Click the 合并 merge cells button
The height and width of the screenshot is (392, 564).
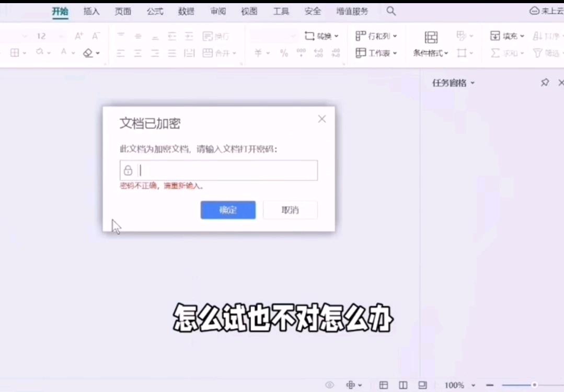point(219,53)
